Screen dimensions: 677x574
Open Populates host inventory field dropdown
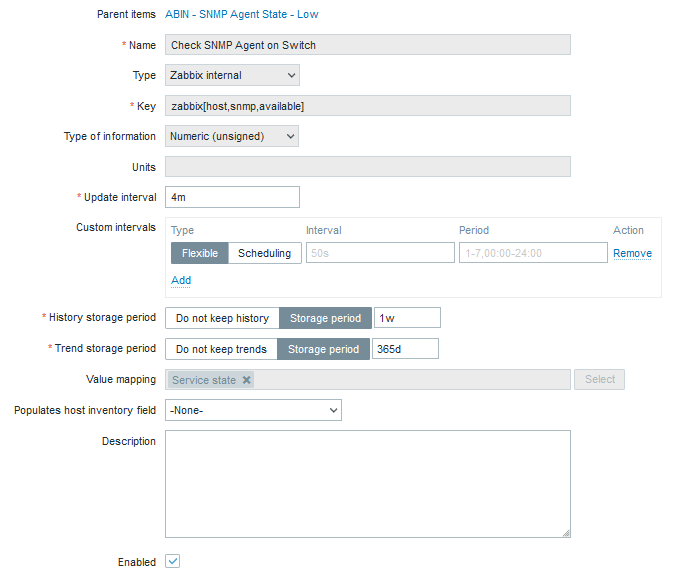pyautogui.click(x=253, y=410)
